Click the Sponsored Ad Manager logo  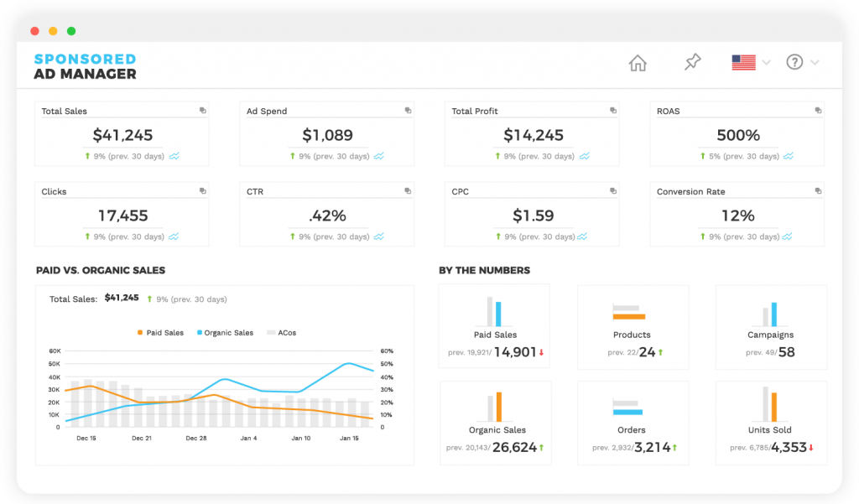(85, 65)
